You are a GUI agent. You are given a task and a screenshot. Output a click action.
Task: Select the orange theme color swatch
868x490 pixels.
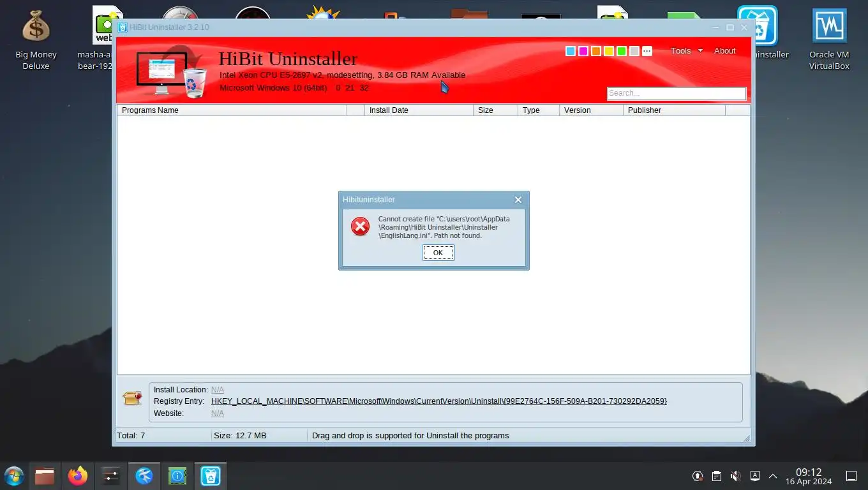click(x=596, y=51)
